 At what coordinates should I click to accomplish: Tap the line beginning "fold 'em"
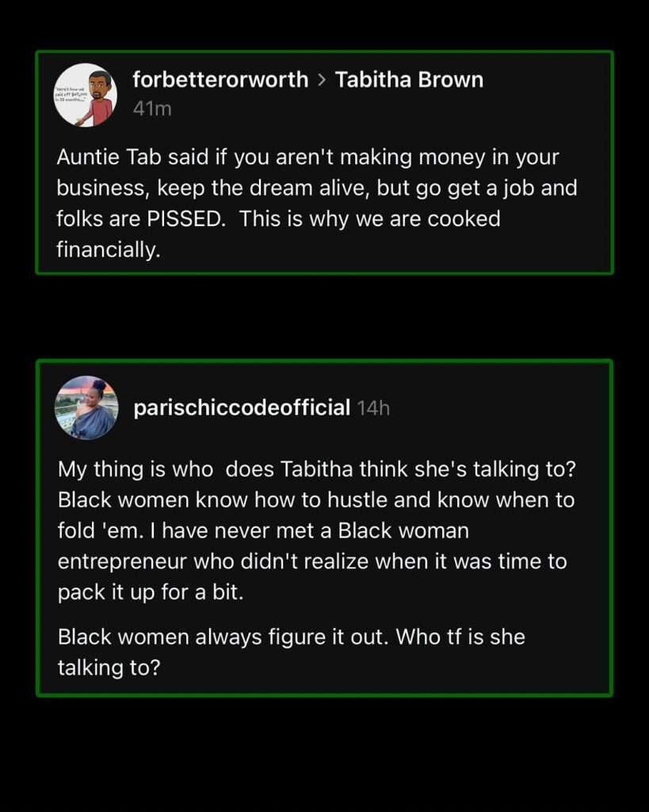pyautogui.click(x=263, y=530)
